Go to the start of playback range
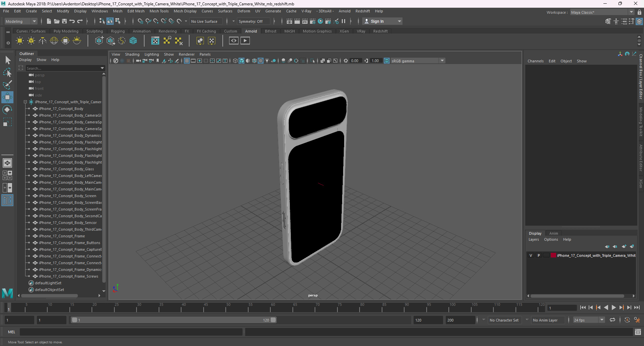 point(583,307)
